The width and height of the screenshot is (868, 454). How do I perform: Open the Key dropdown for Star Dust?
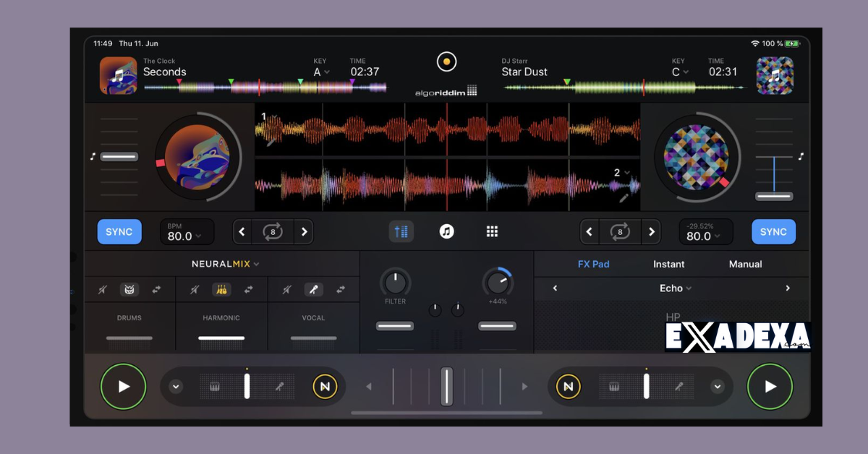pyautogui.click(x=678, y=72)
